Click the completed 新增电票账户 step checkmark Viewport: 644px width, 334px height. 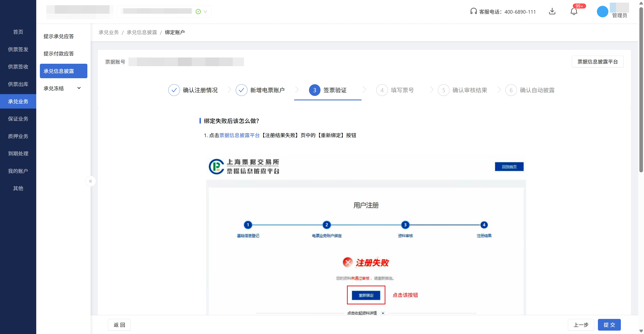coord(241,90)
